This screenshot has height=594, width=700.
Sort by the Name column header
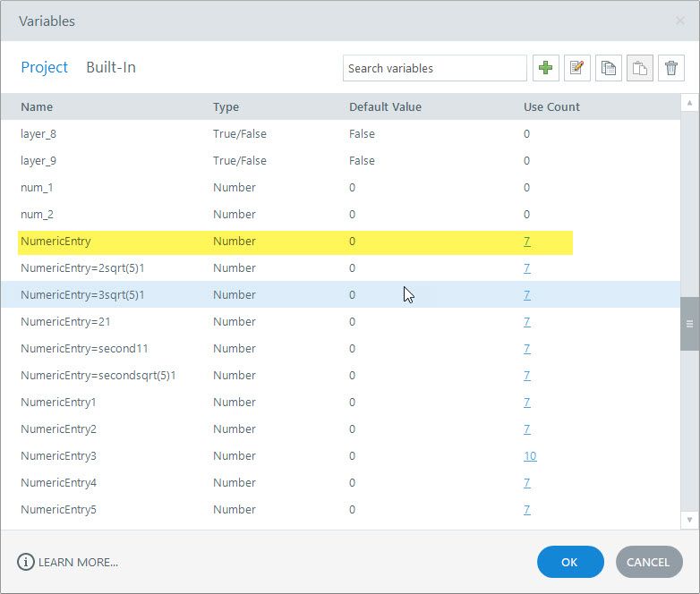point(37,106)
